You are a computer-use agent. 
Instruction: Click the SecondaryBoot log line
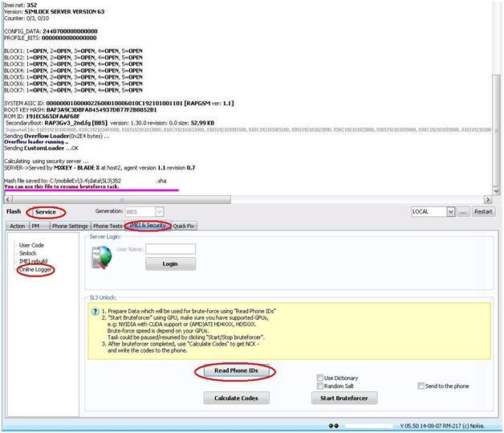(110, 123)
